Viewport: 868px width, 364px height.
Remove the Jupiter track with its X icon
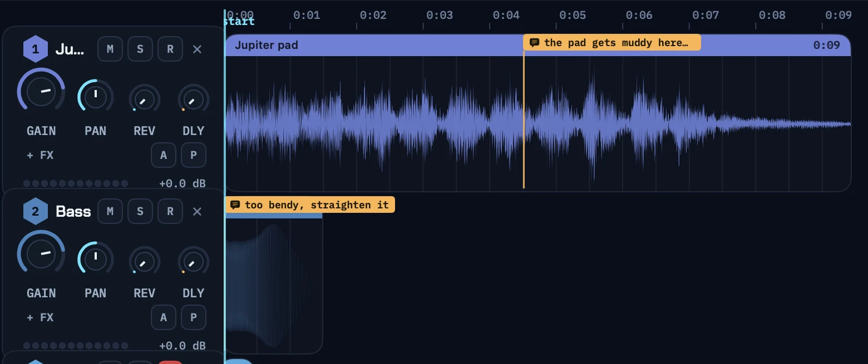pos(197,49)
